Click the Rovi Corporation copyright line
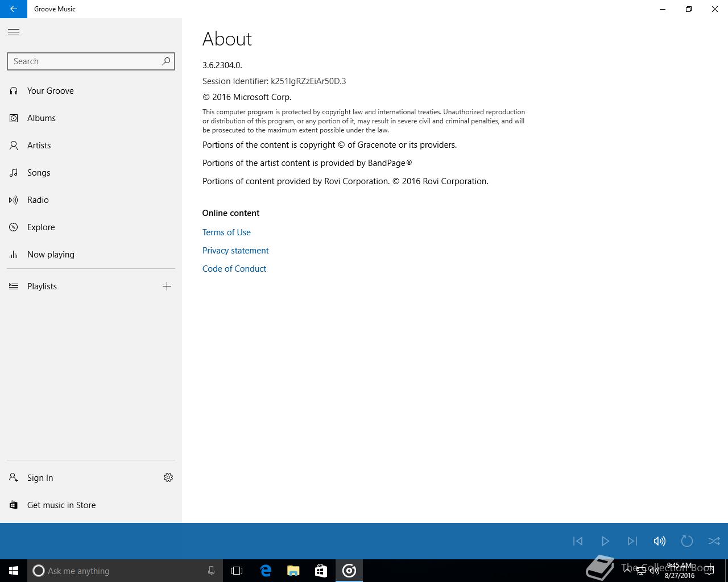The image size is (728, 582). [x=345, y=181]
